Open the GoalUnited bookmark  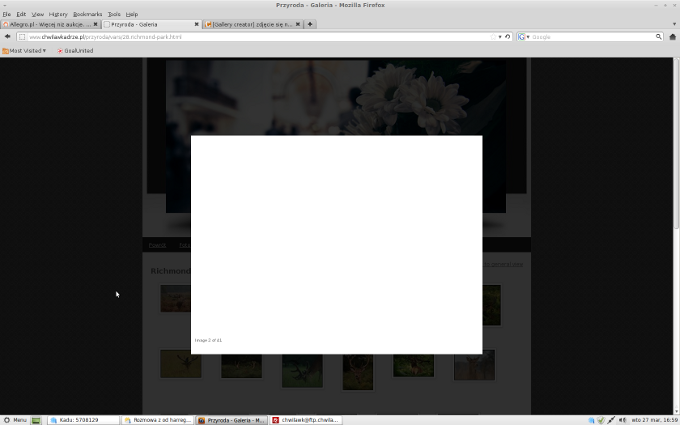point(75,50)
